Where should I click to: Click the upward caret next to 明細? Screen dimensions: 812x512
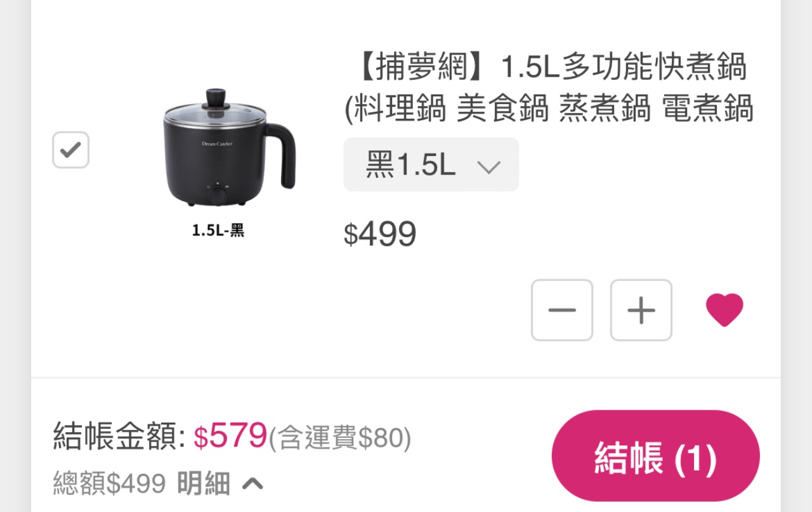tap(252, 485)
